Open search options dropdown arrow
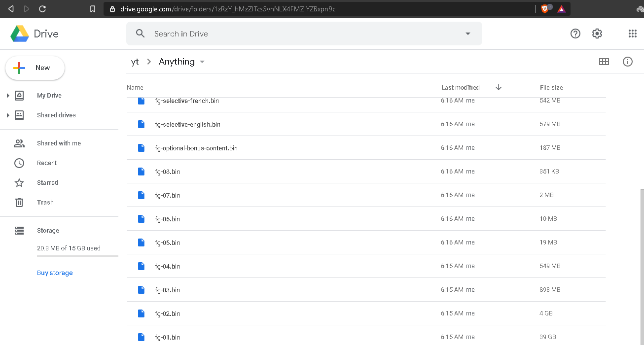 click(468, 34)
